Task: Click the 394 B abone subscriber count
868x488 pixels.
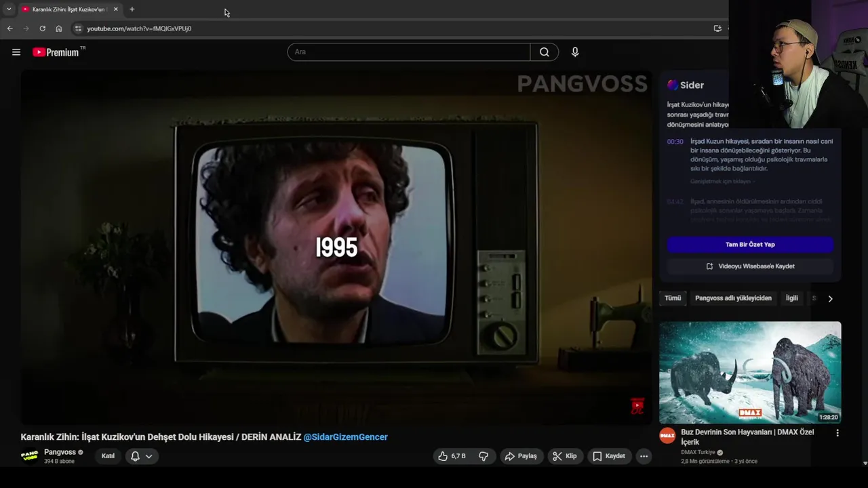Action: 59,462
